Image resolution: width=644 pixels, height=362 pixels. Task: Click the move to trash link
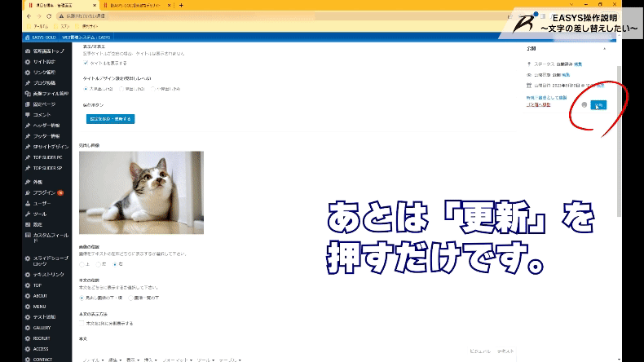pos(539,105)
